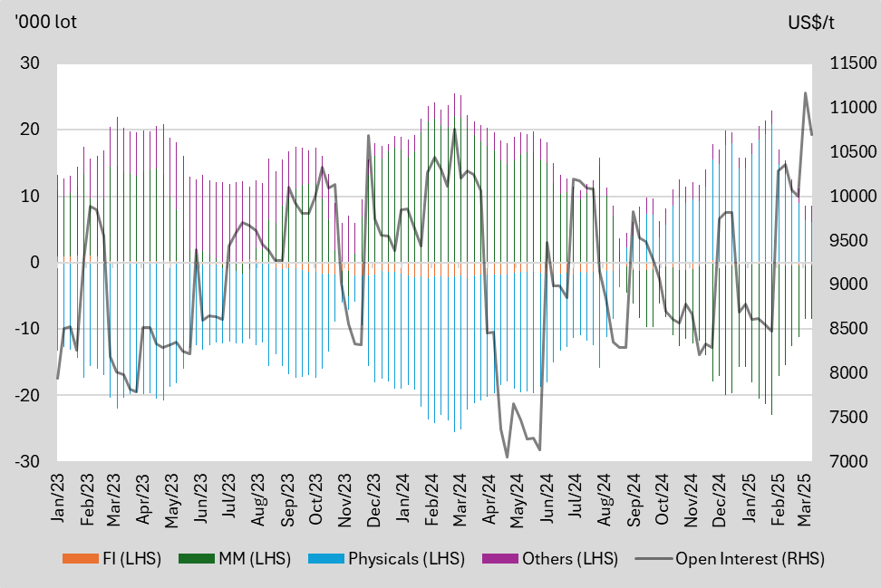
Task: Select the 'Others (LHS)' legend label
Action: (x=570, y=558)
